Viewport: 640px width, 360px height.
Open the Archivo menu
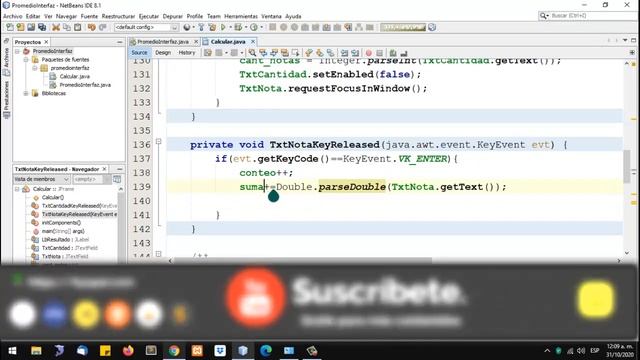click(x=13, y=16)
